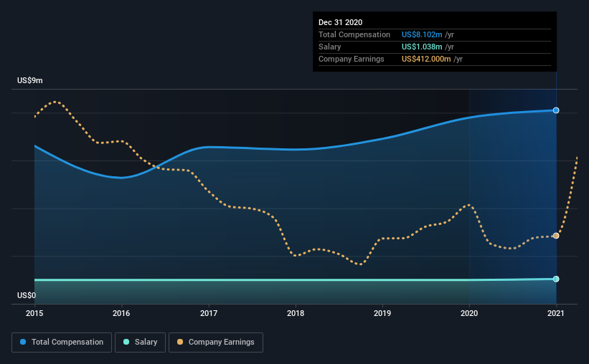Toggle the Total Compensation legend button

(x=62, y=343)
